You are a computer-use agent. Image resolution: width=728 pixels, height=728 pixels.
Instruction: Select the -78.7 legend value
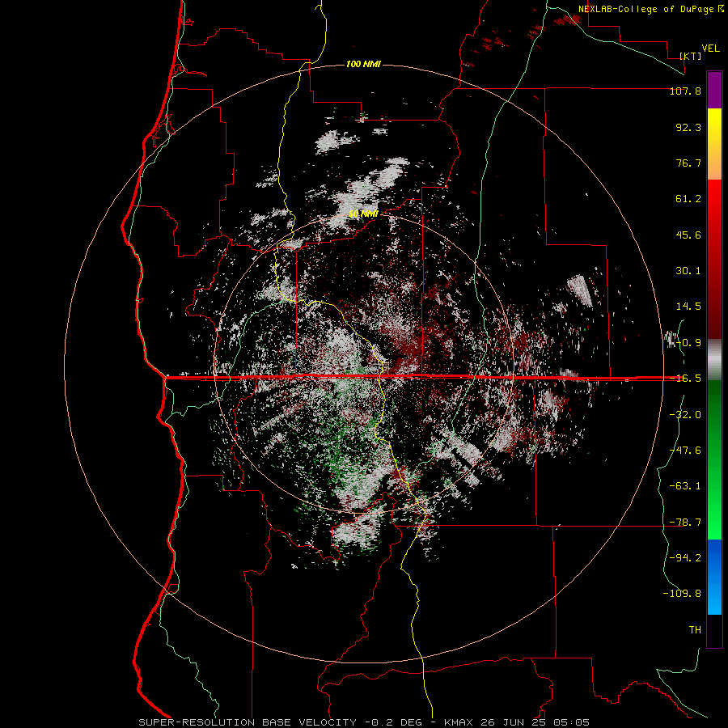point(685,523)
